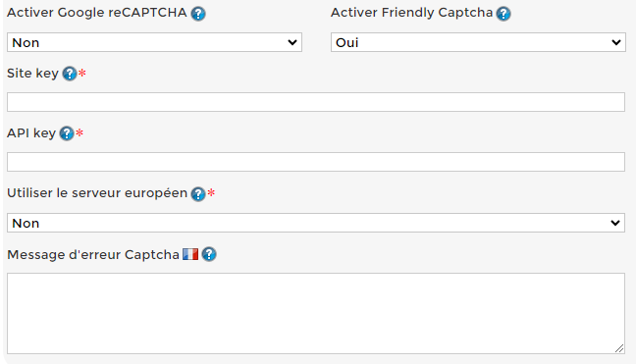This screenshot has height=364, width=636.
Task: Open the Activer Google reCAPTCHA dropdown
Action: 154,42
